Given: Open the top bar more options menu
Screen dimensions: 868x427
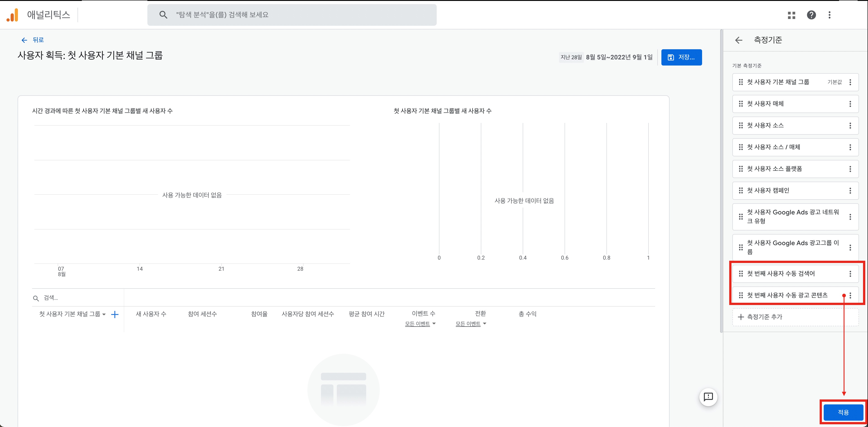Looking at the screenshot, I should tap(830, 15).
